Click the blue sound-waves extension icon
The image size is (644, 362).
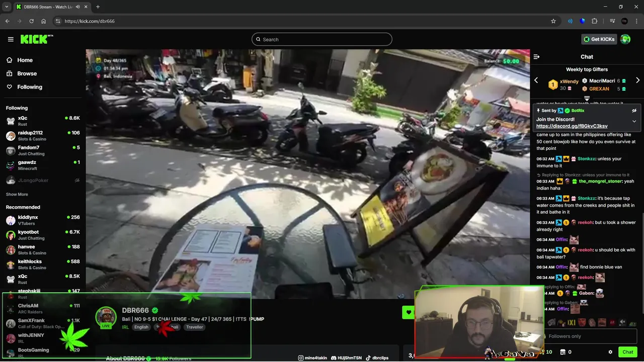click(x=570, y=21)
